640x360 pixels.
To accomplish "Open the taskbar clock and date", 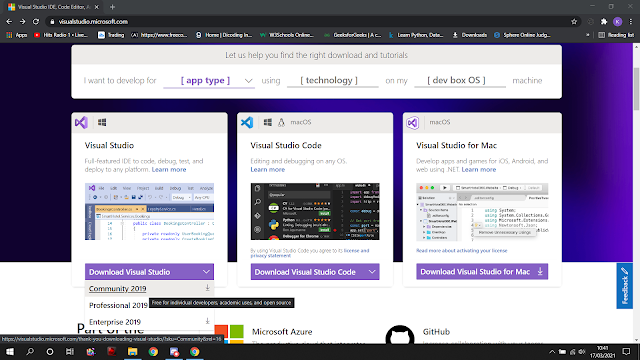I will tap(602, 352).
